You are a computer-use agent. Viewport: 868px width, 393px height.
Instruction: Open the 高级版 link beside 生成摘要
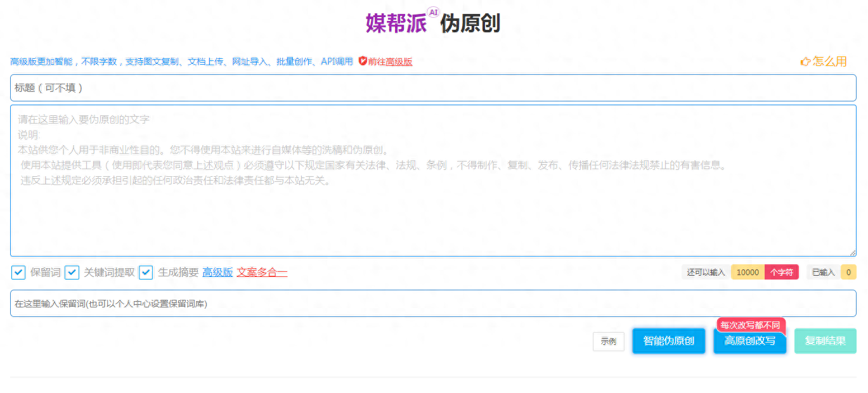point(217,273)
